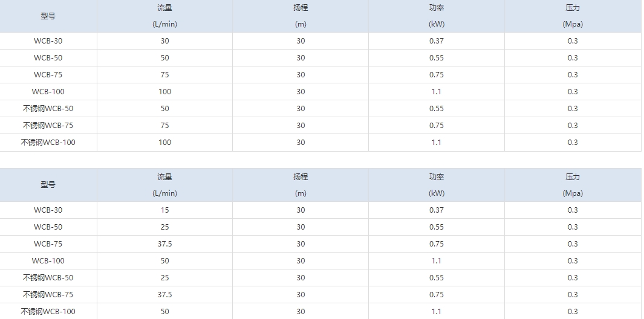644x319 pixels.
Task: Click 不锈钢WCB-100 in the first table
Action: pyautogui.click(x=48, y=143)
